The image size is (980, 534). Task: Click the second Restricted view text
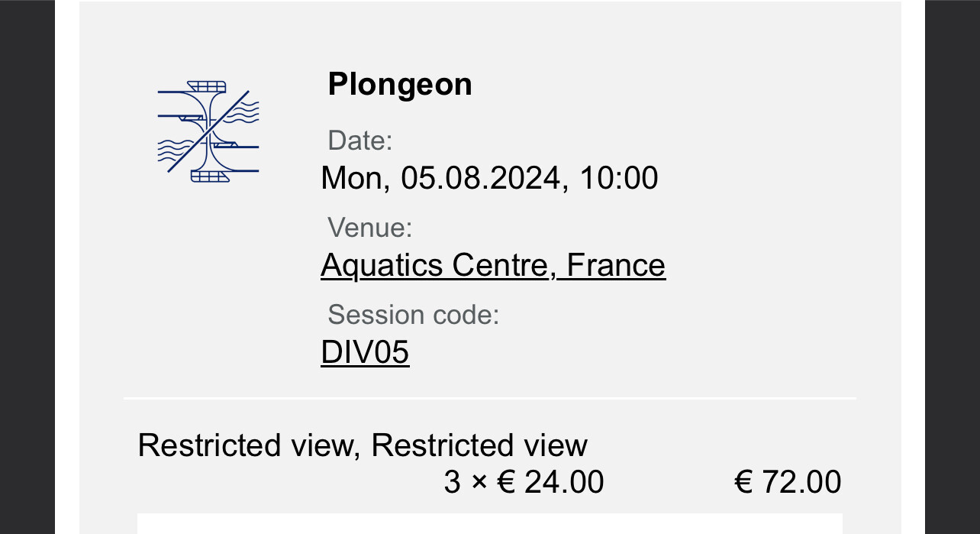[x=479, y=445]
